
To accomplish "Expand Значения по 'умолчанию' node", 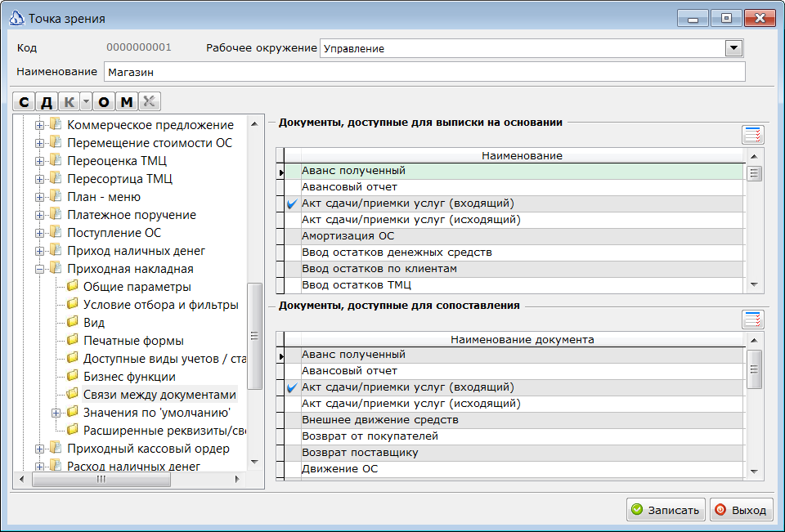I will [x=56, y=413].
